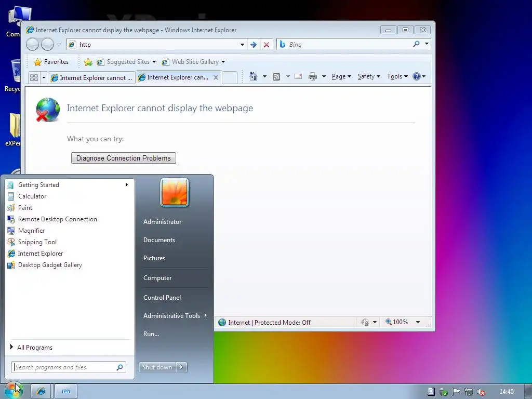Open Computer from Start menu

[x=157, y=278]
